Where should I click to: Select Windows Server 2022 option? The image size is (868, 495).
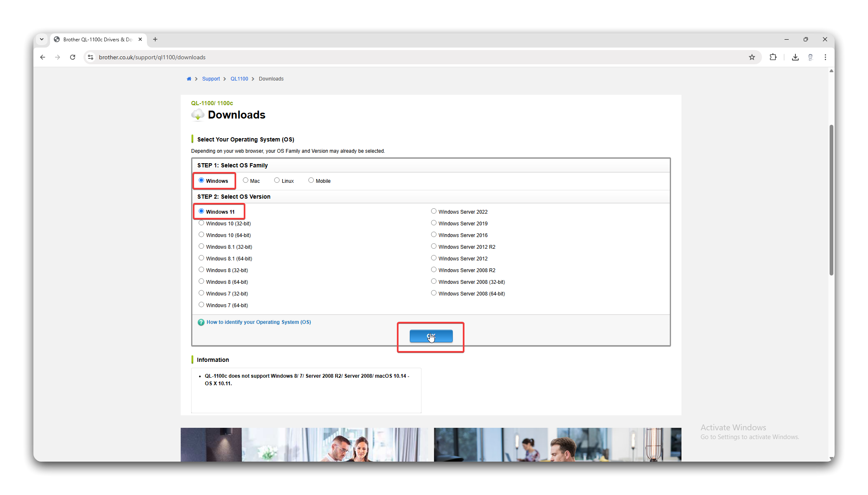(x=434, y=211)
